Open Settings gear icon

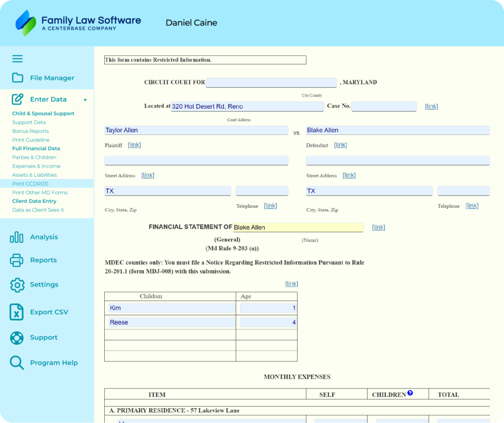tap(17, 285)
